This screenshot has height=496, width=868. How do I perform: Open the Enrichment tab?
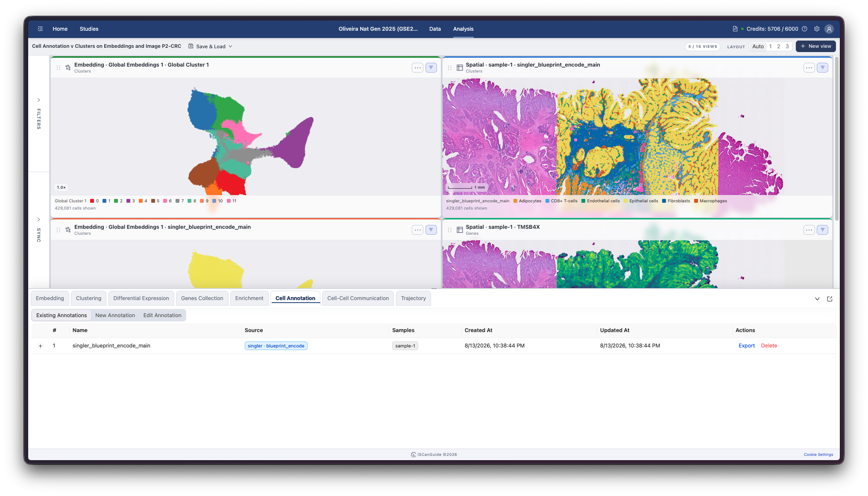(249, 298)
